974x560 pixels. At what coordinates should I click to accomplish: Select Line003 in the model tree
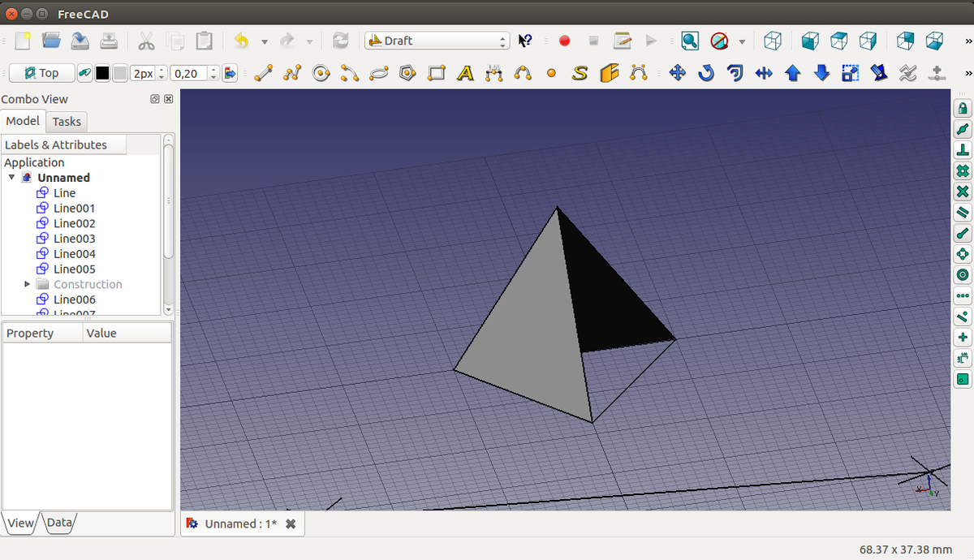point(74,239)
